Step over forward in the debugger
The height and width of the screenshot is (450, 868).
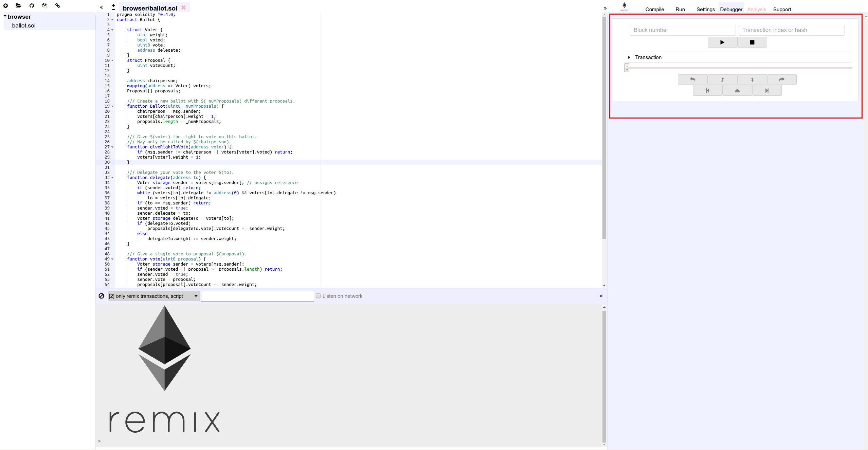click(x=782, y=80)
